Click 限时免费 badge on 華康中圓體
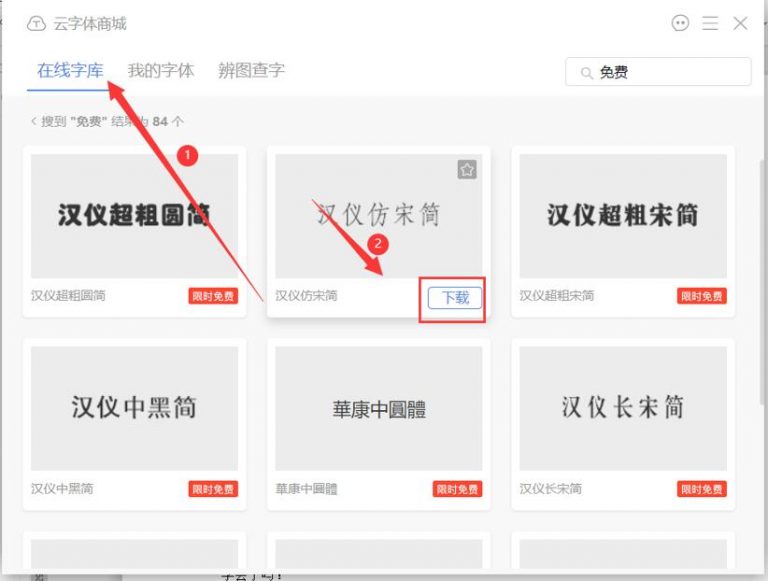This screenshot has height=581, width=768. 457,489
